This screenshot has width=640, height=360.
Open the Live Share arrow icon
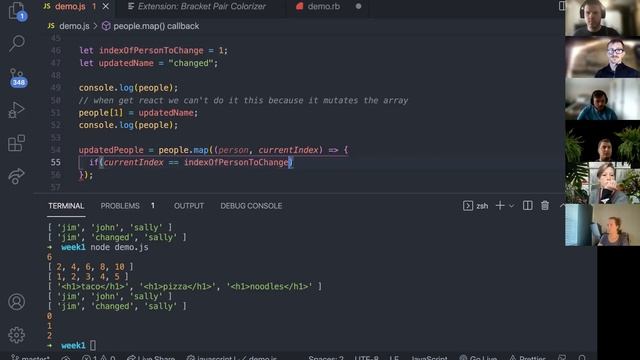[x=16, y=176]
